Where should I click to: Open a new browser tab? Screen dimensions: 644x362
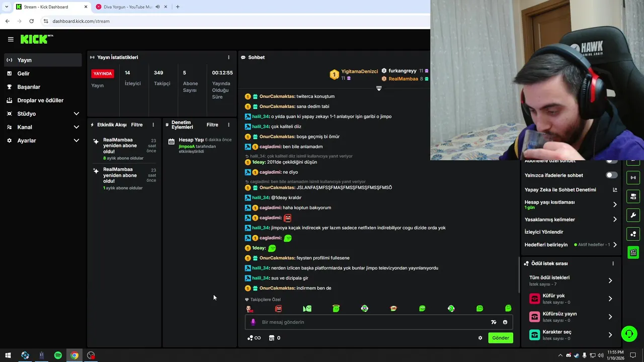pos(178,7)
